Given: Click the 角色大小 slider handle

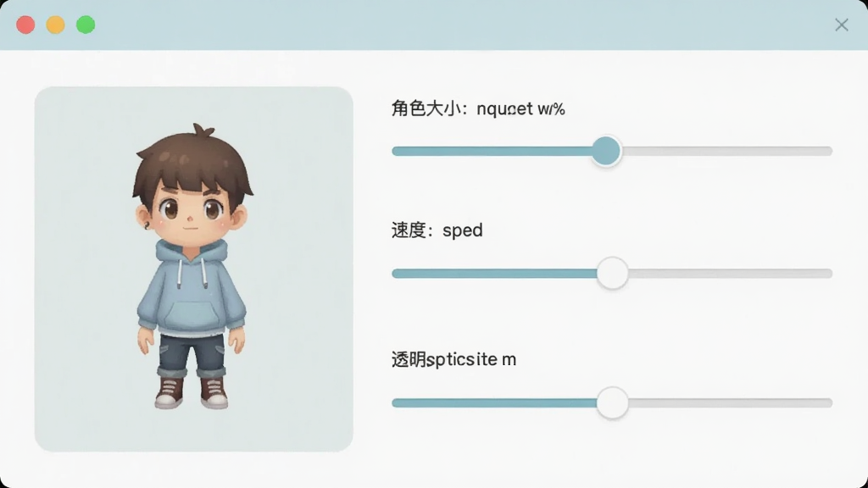Looking at the screenshot, I should coord(606,151).
